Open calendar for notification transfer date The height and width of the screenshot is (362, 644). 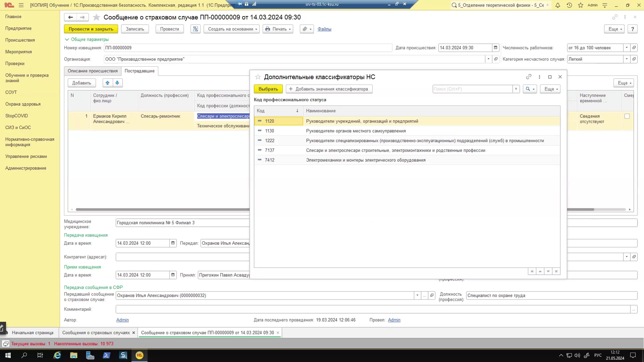[173, 243]
